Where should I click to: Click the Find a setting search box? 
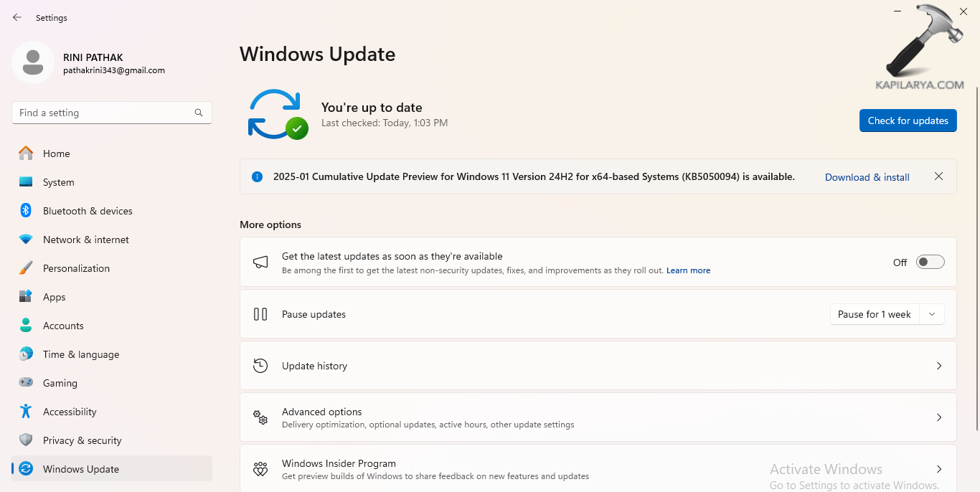[111, 113]
